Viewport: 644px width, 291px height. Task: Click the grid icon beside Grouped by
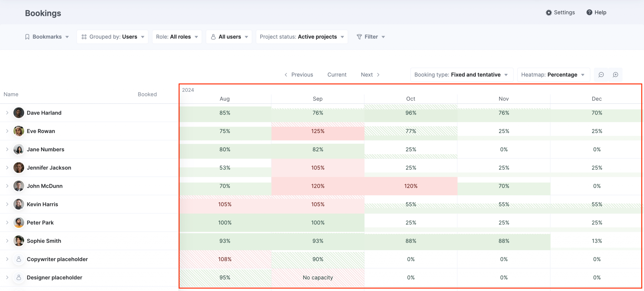(84, 37)
